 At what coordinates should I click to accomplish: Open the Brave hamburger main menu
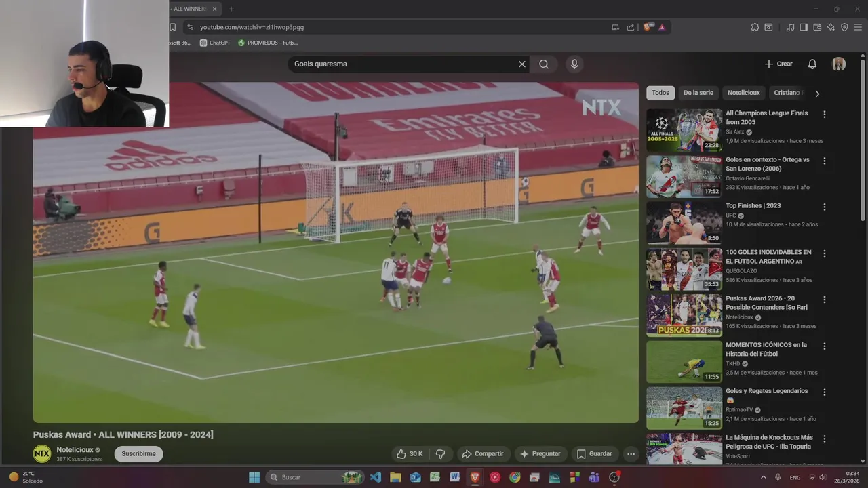[857, 27]
